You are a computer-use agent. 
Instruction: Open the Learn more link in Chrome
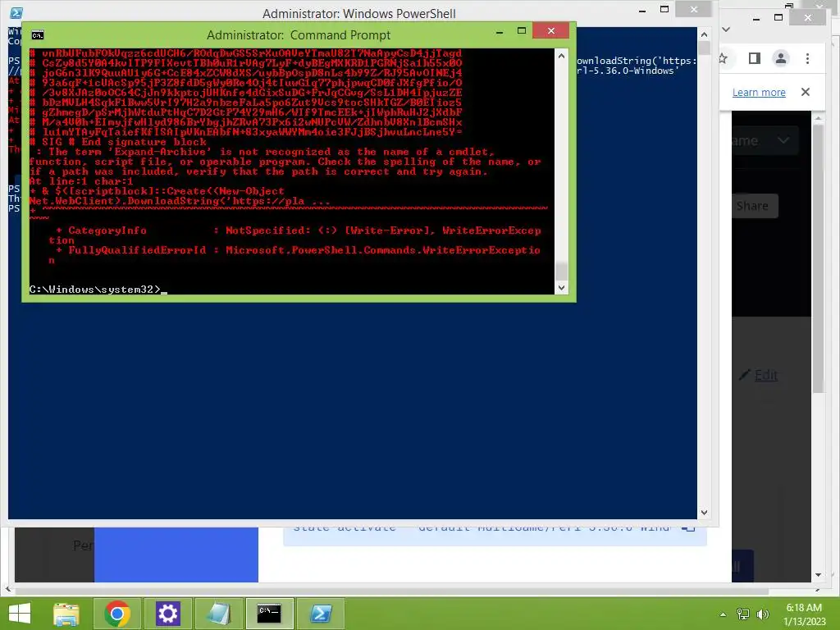click(759, 92)
